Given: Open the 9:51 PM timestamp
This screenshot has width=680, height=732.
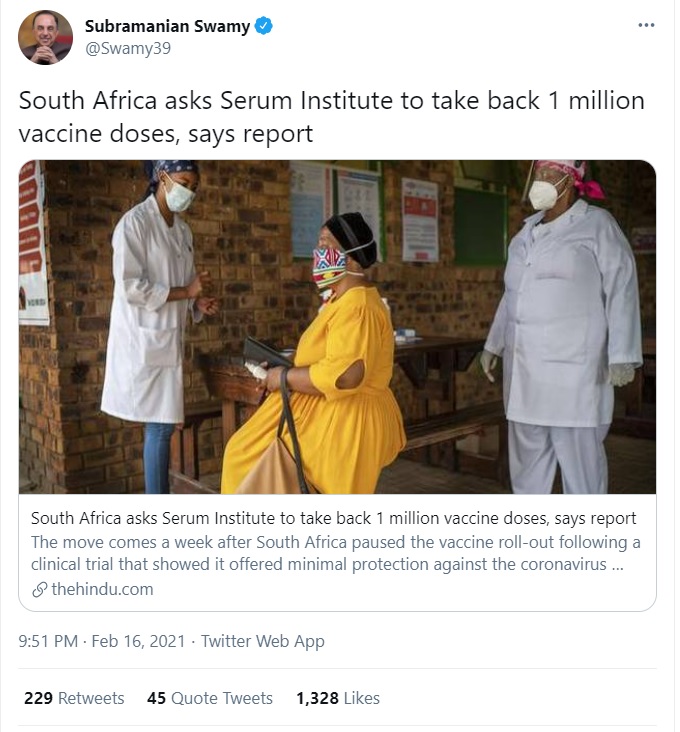Looking at the screenshot, I should coord(49,641).
